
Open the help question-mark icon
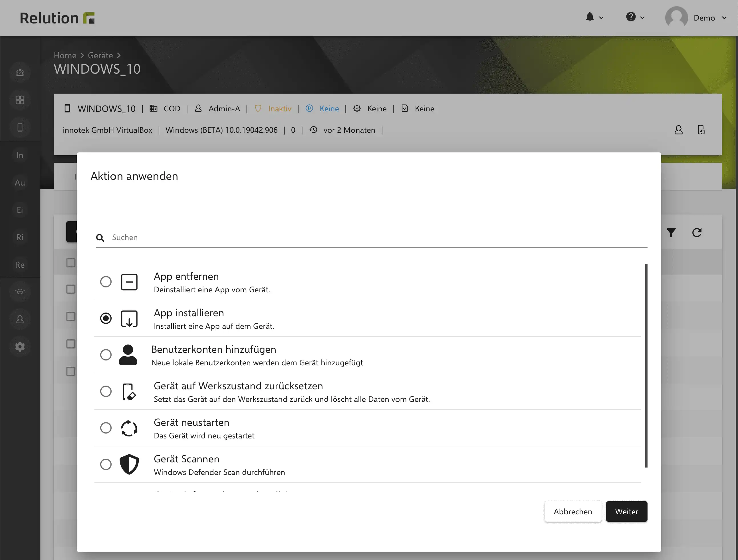pyautogui.click(x=631, y=17)
